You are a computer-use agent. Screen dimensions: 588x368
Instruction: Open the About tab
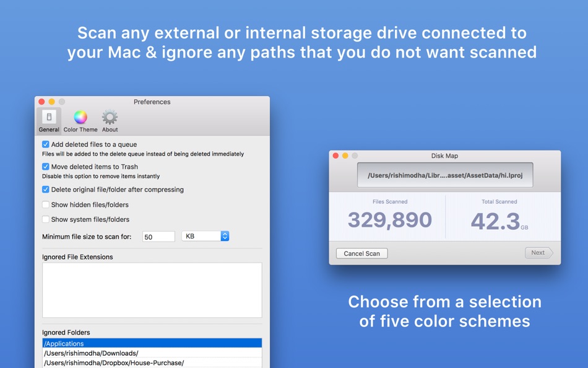(x=110, y=121)
